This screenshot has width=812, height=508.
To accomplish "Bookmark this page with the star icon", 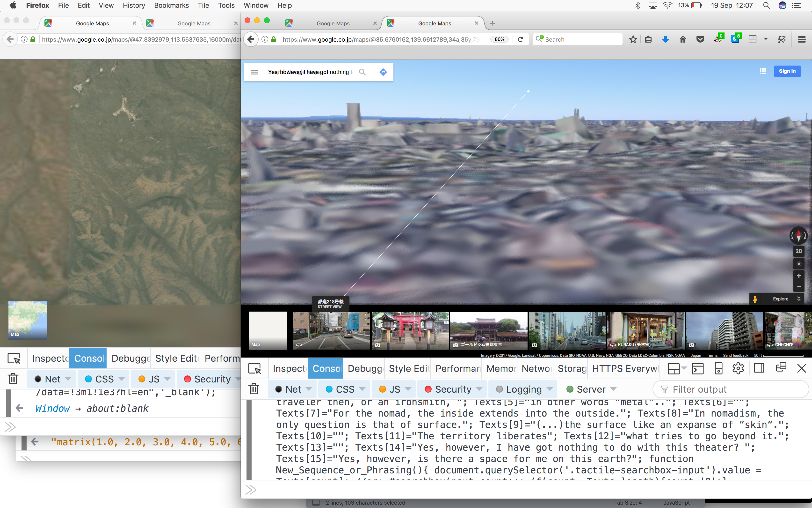I will point(633,39).
